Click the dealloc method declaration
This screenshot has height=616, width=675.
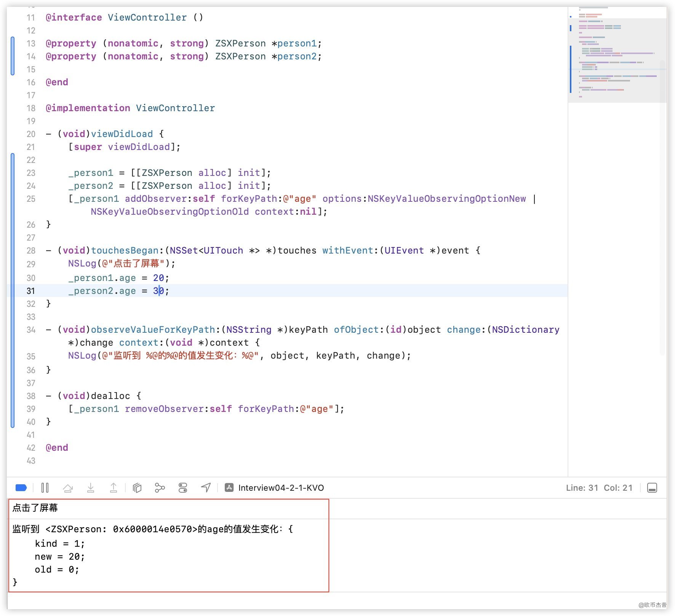pos(93,396)
